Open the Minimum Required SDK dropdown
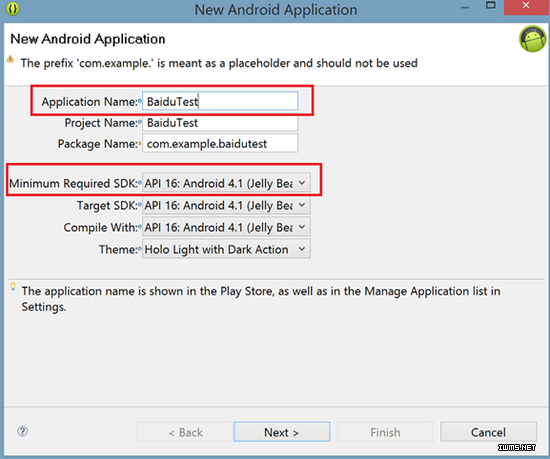This screenshot has width=550, height=459. (226, 183)
